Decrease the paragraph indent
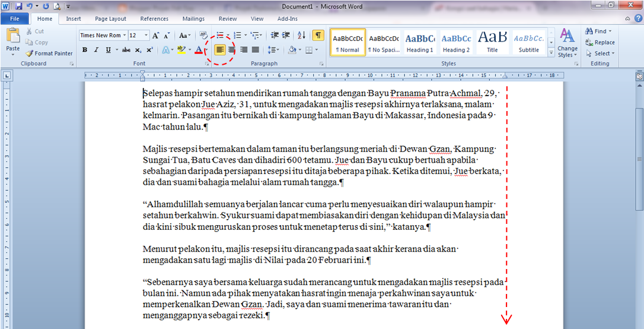This screenshot has height=329, width=644. pos(275,36)
